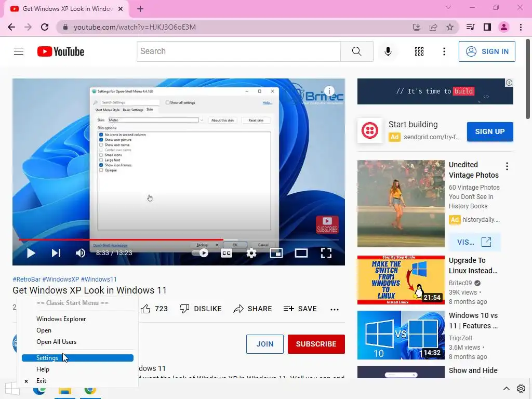Open Windows 10 vs 11 video thumbnail
Viewport: 532px width, 399px height.
pos(401,335)
